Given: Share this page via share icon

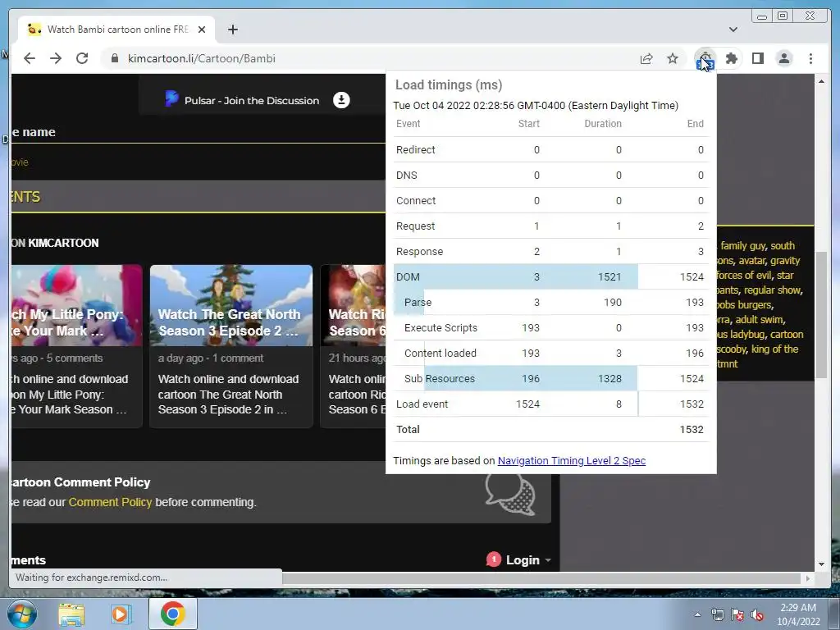Looking at the screenshot, I should coord(646,58).
